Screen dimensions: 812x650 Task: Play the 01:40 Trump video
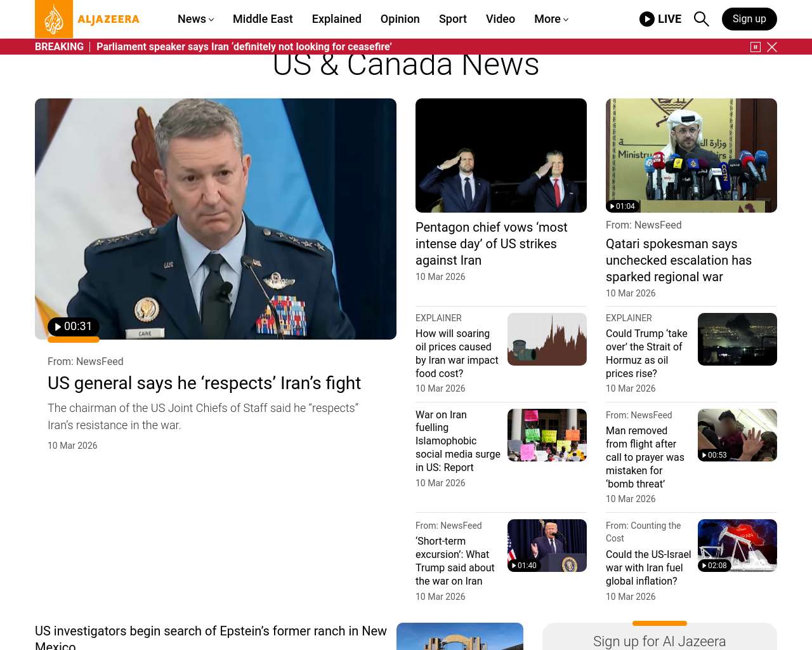[x=524, y=566]
